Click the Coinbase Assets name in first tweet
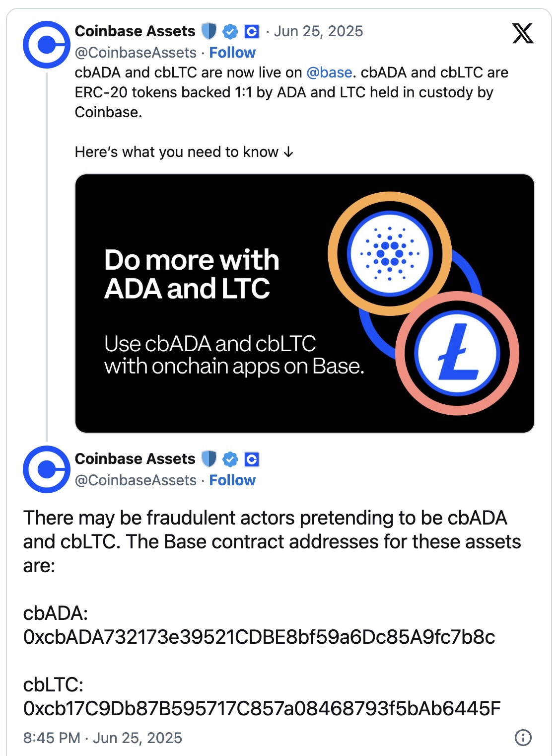 [x=135, y=31]
